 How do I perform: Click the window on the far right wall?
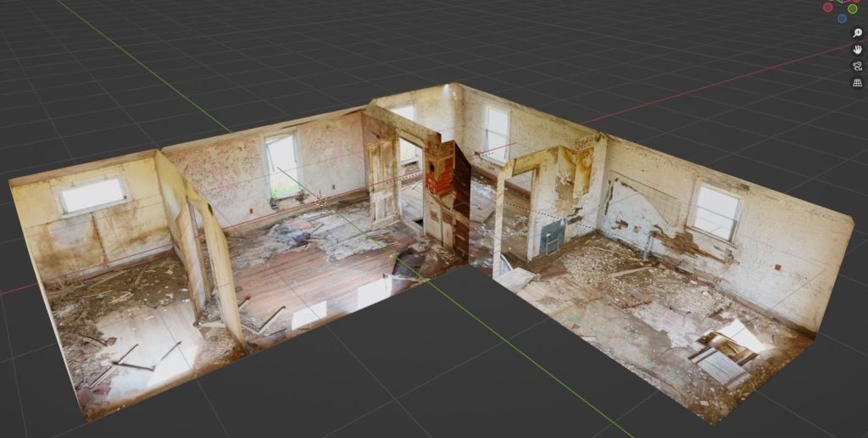click(x=715, y=212)
